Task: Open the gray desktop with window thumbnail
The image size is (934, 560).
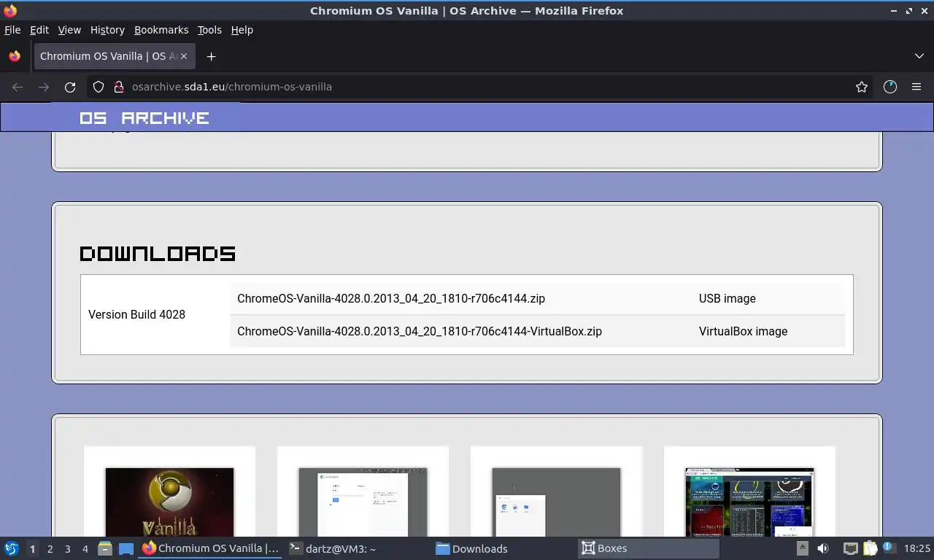Action: coord(556,502)
